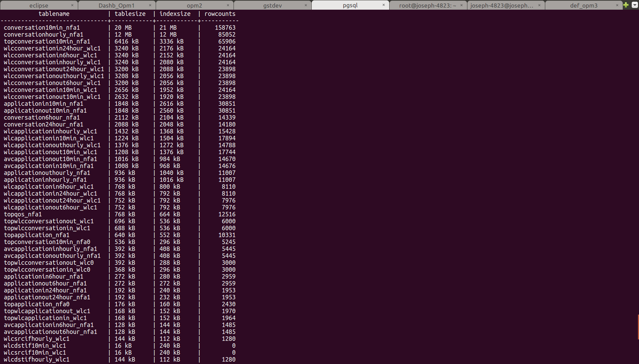Close the eclipse tab

(72, 5)
